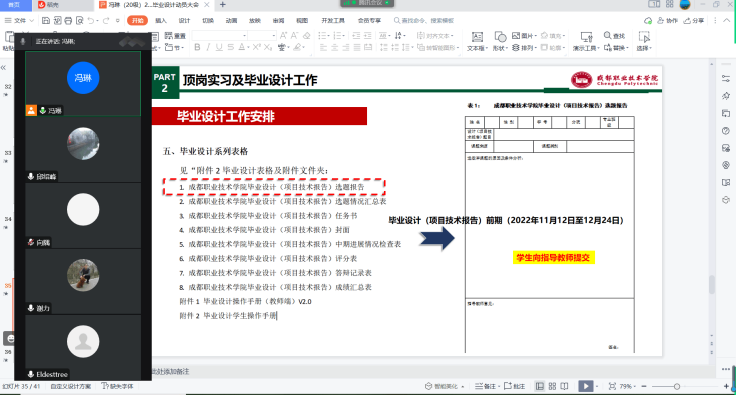Open the 设计 ribbon tab

[184, 21]
